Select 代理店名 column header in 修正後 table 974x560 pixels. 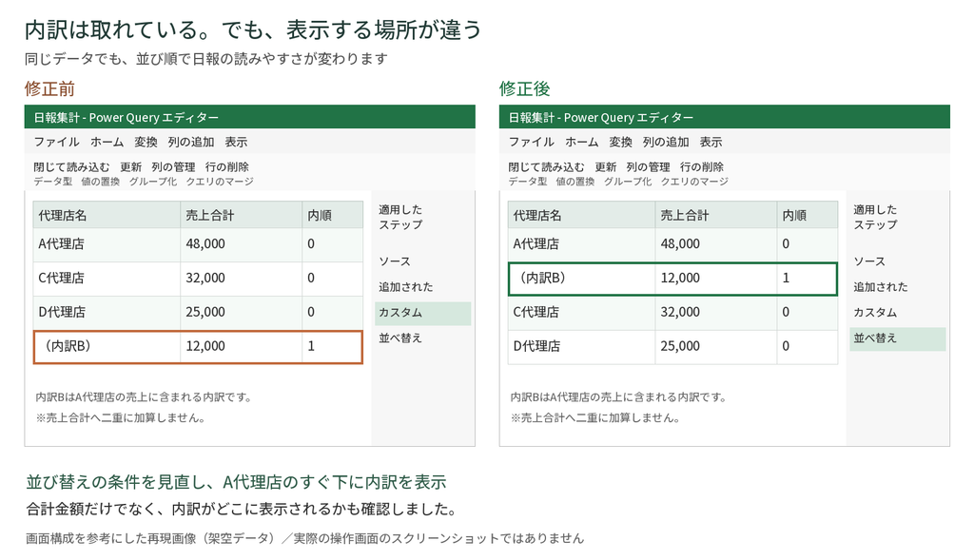click(x=581, y=215)
